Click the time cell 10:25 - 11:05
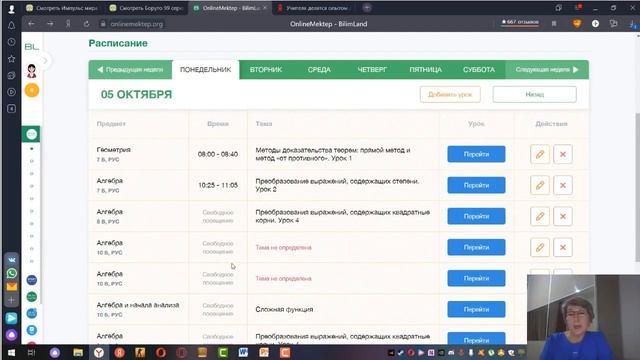Screen dimensions: 640x360 [218, 185]
